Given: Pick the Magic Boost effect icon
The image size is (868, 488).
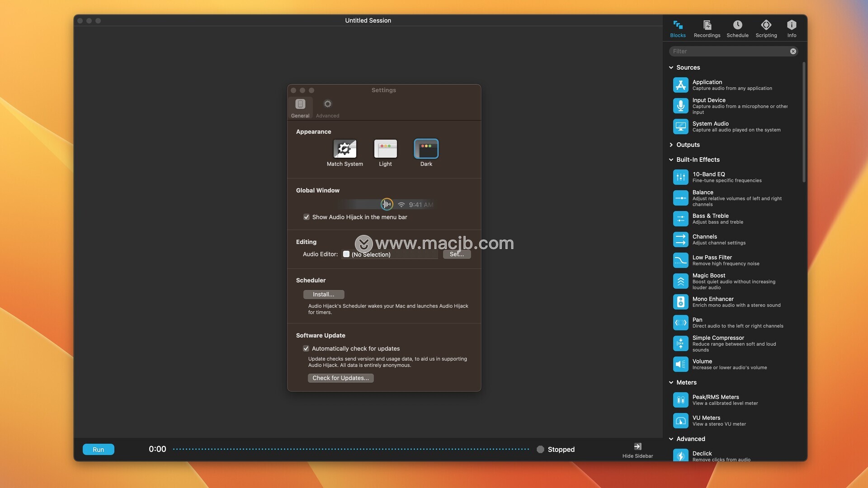Looking at the screenshot, I should (680, 281).
